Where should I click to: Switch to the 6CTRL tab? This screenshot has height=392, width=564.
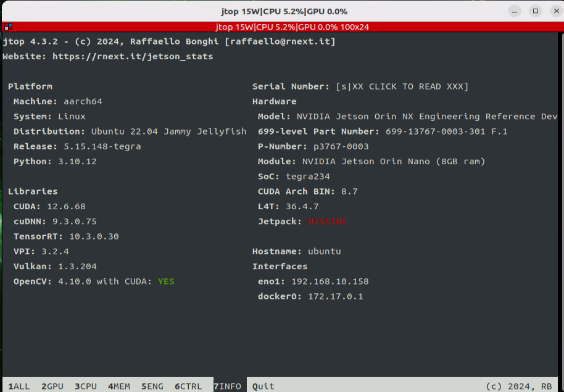click(x=188, y=386)
